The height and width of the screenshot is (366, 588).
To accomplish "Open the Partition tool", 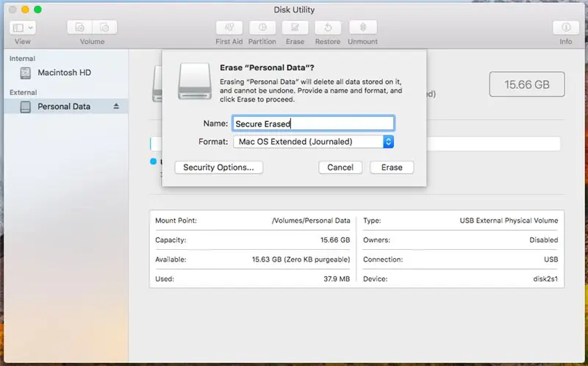I will point(262,27).
